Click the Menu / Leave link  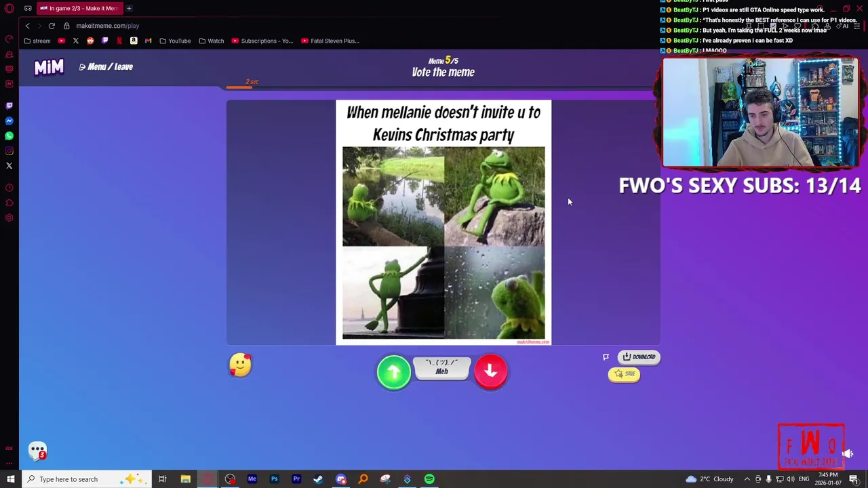(x=106, y=66)
